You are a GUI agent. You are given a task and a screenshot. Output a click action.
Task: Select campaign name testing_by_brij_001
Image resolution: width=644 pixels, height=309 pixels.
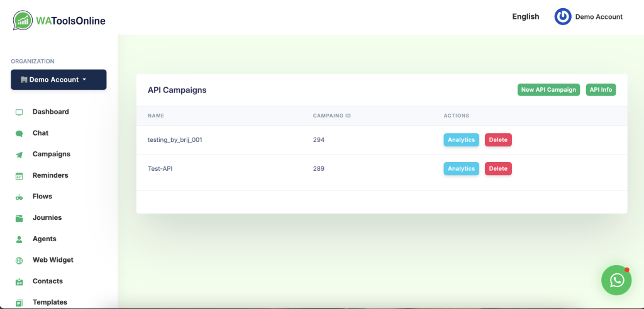175,140
